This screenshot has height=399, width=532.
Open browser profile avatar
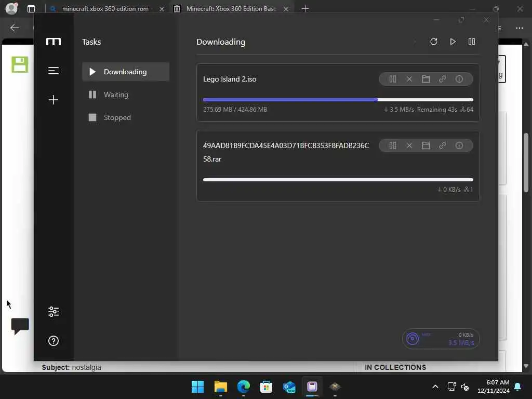point(11,8)
